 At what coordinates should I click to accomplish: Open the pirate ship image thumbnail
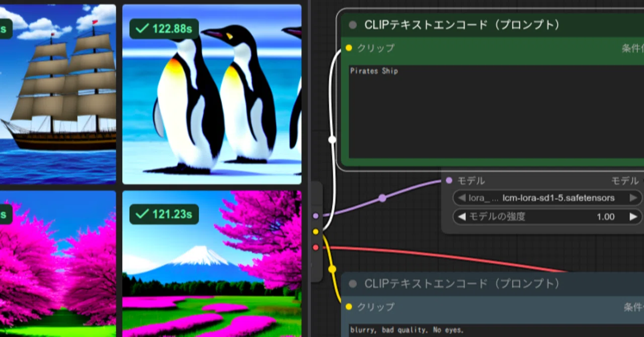click(x=58, y=95)
